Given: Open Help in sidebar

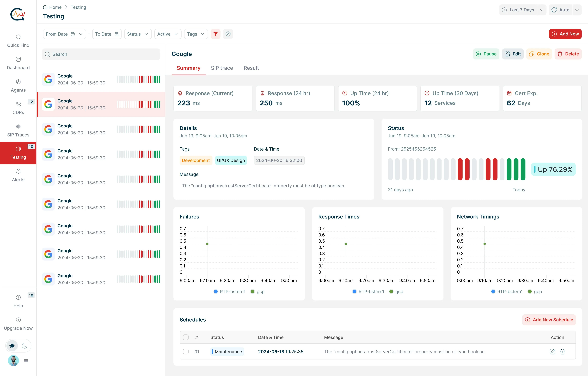Looking at the screenshot, I should [x=18, y=302].
